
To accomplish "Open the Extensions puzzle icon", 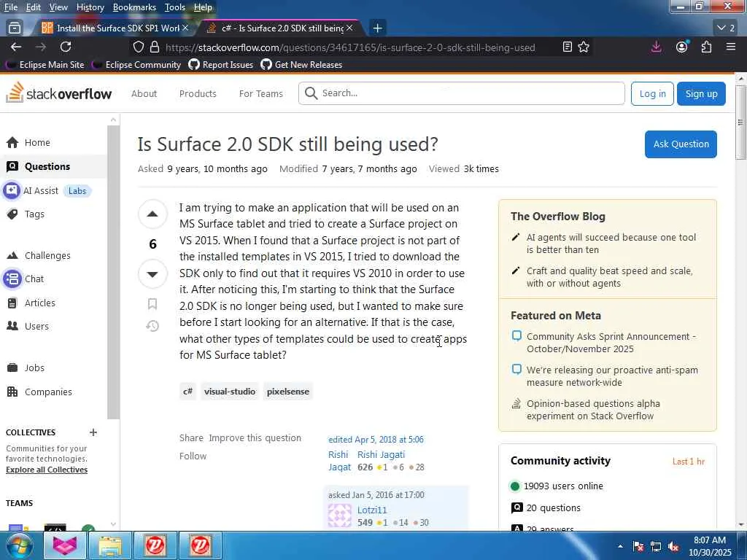I will [x=706, y=47].
